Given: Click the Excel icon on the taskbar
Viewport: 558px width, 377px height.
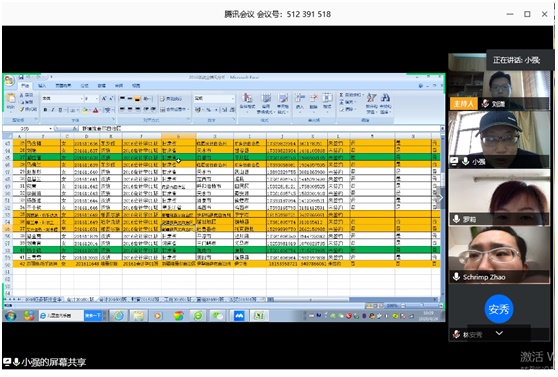Looking at the screenshot, I should click(x=259, y=316).
